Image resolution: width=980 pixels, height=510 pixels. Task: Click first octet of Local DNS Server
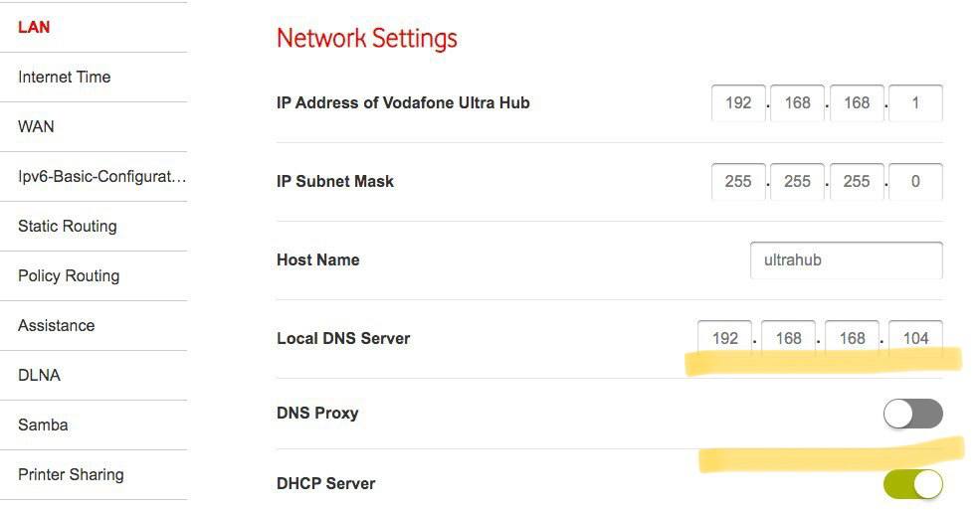pyautogui.click(x=725, y=339)
